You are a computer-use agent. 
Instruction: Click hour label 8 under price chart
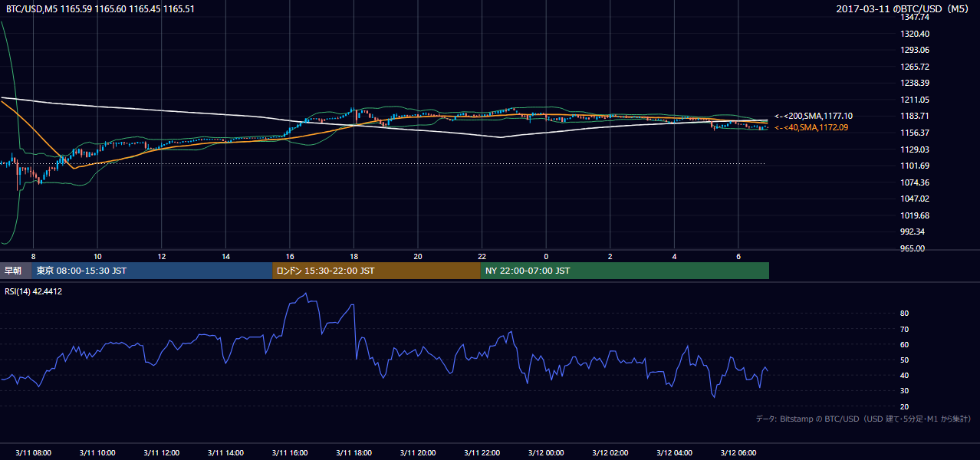[x=34, y=256]
